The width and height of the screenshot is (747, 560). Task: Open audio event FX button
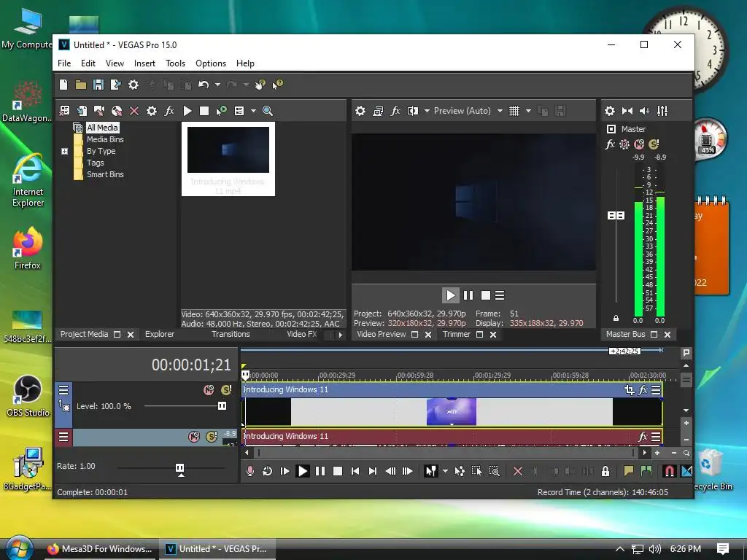pos(643,437)
